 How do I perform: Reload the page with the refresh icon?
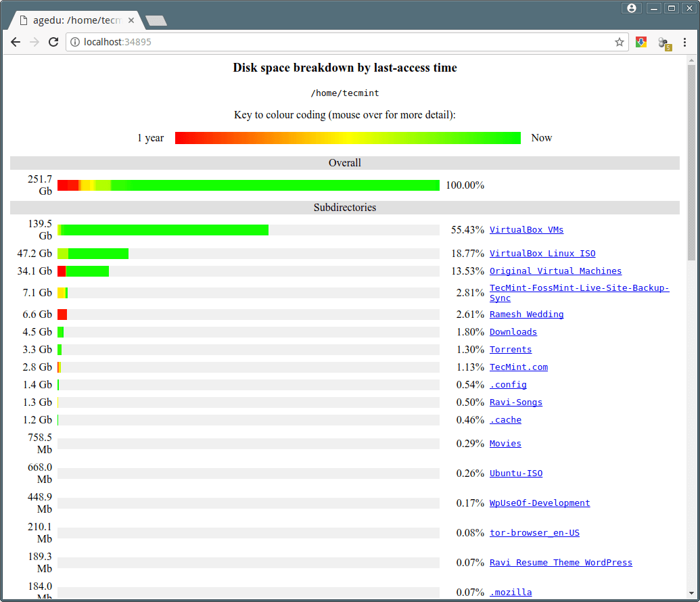(x=53, y=42)
